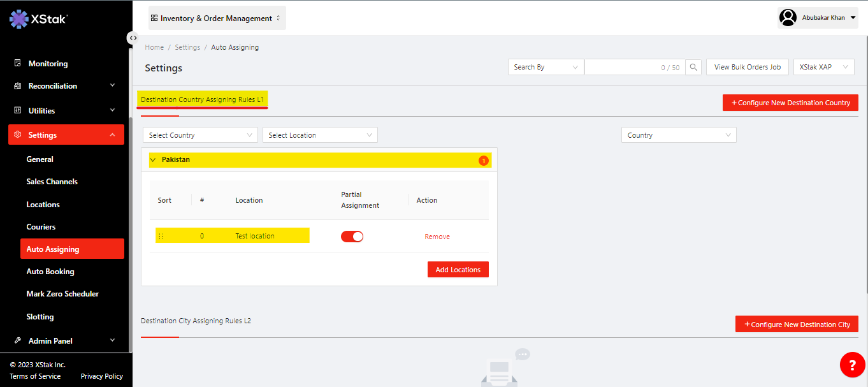
Task: Open the Select Country dropdown
Action: pos(200,135)
